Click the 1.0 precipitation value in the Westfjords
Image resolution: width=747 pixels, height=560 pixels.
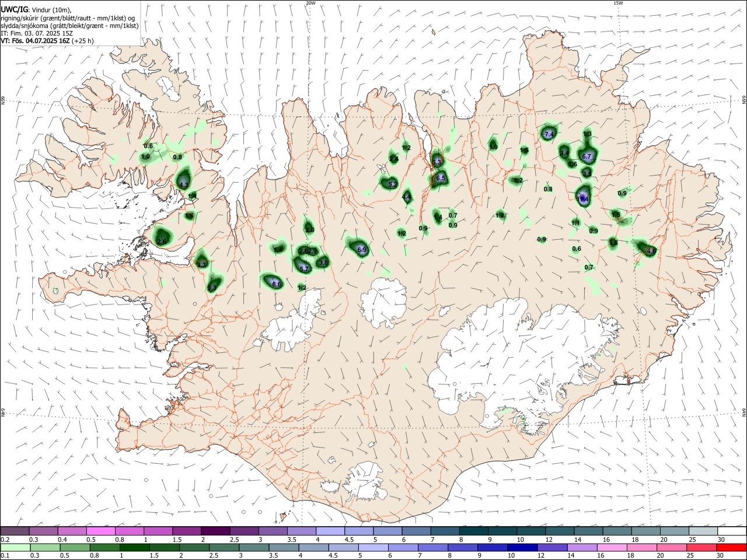coord(145,157)
